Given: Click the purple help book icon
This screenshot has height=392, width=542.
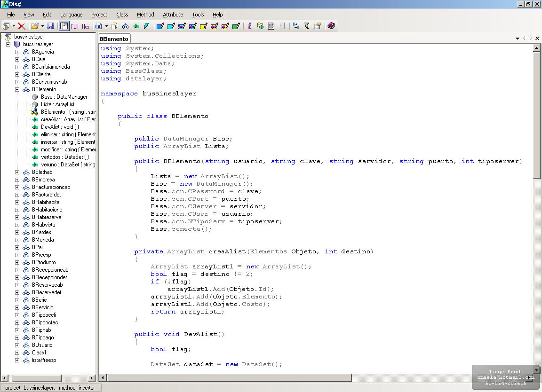Looking at the screenshot, I should (x=331, y=26).
